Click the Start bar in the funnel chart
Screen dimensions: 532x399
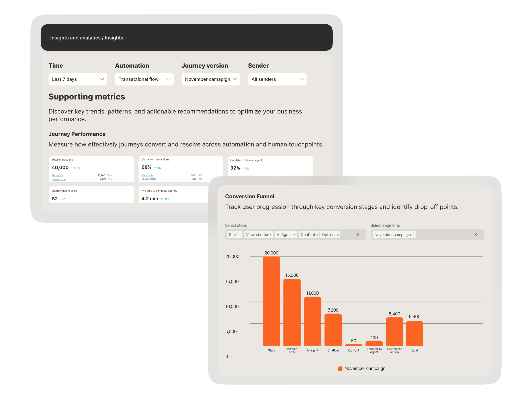(271, 301)
